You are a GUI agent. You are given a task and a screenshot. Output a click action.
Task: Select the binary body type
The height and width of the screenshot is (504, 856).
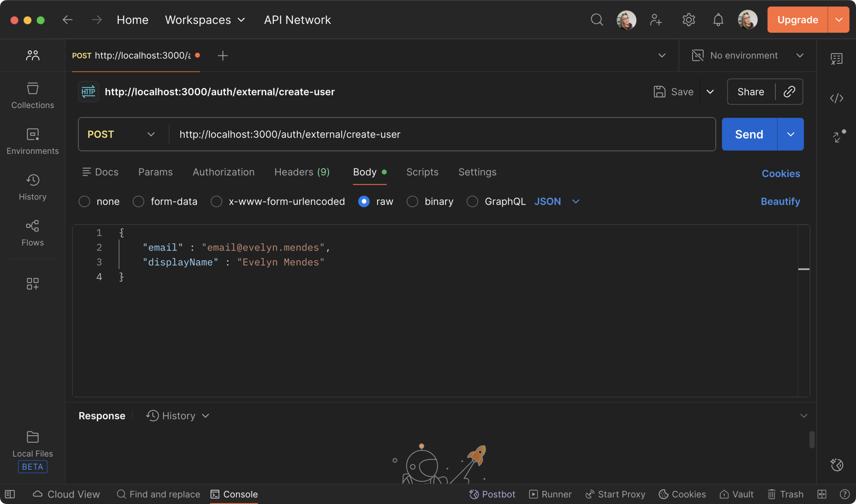(412, 201)
